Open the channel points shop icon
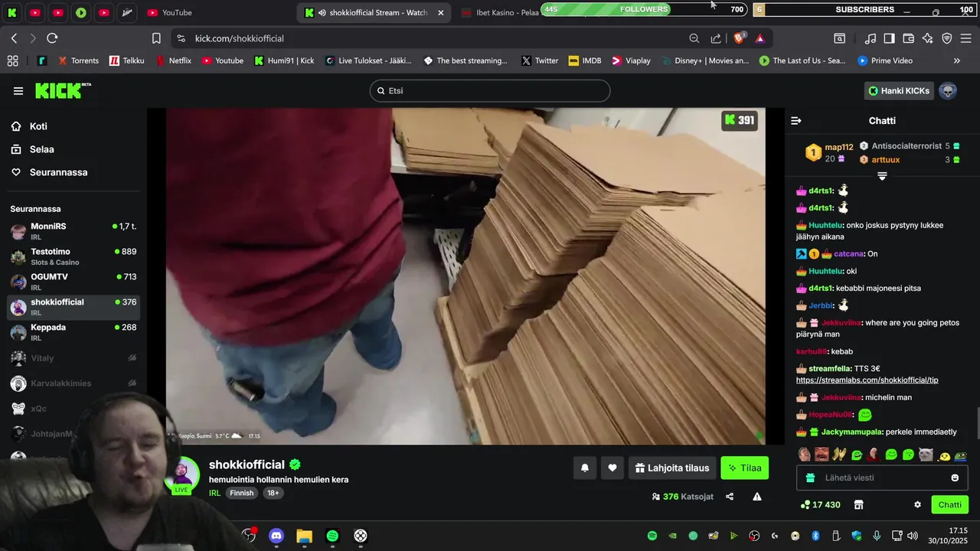The width and height of the screenshot is (980, 551). tap(859, 505)
